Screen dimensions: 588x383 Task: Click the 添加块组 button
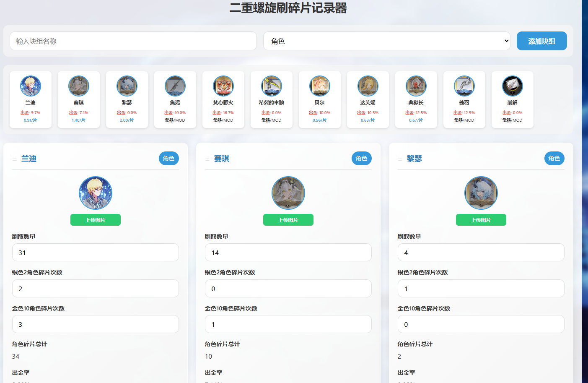[541, 41]
